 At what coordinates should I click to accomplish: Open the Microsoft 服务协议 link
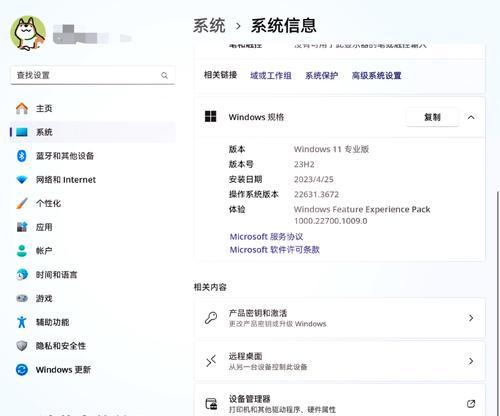266,237
